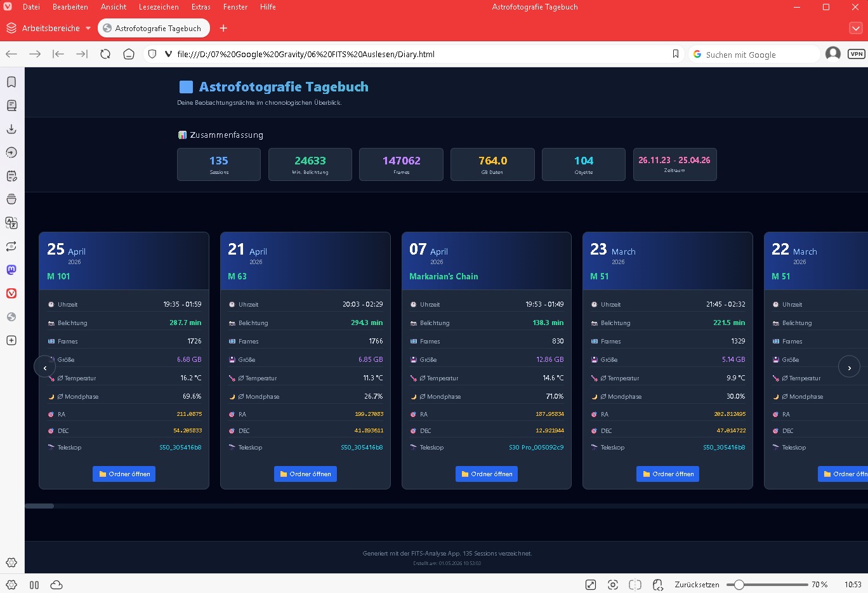This screenshot has width=868, height=593.
Task: Click Ordner öffnen on Markarian's Chain card
Action: click(487, 474)
